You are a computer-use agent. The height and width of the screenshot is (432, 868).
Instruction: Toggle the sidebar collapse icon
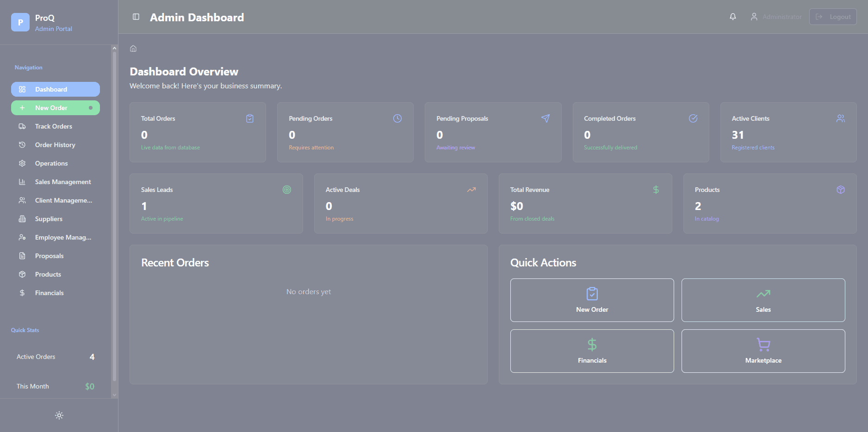click(x=136, y=17)
